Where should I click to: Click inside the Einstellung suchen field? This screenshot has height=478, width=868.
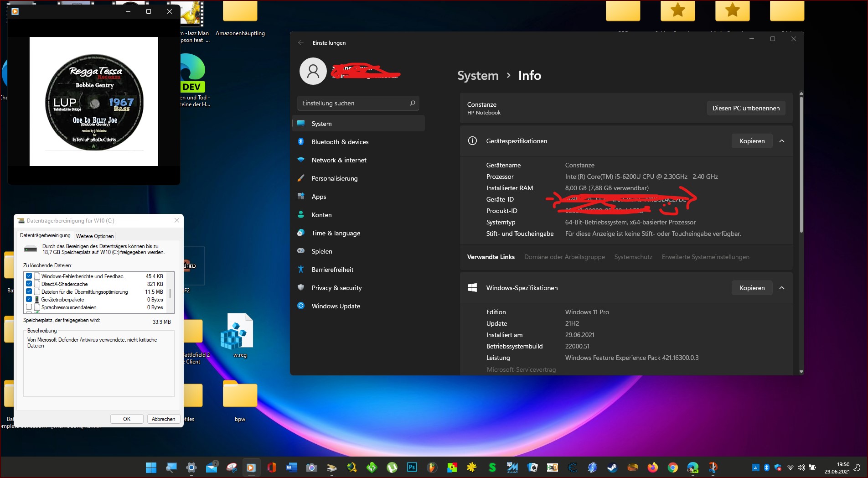(358, 103)
